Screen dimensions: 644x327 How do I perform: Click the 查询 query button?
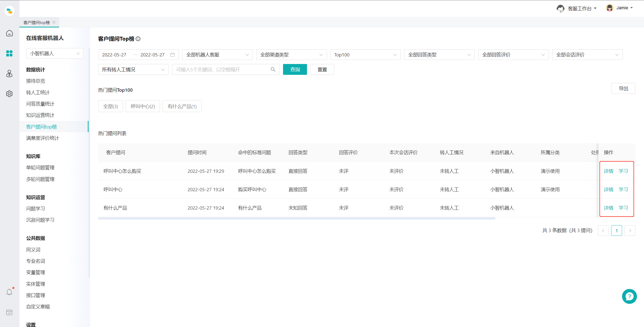tap(295, 70)
